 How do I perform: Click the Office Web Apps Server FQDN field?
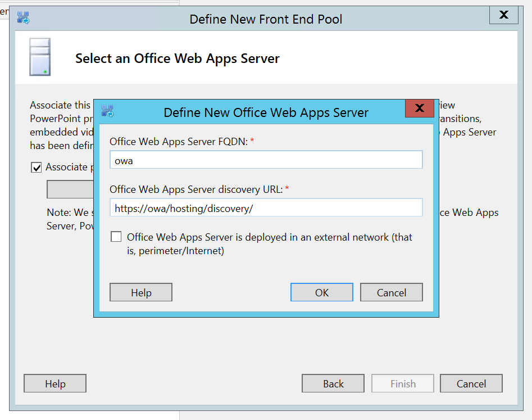tap(266, 160)
